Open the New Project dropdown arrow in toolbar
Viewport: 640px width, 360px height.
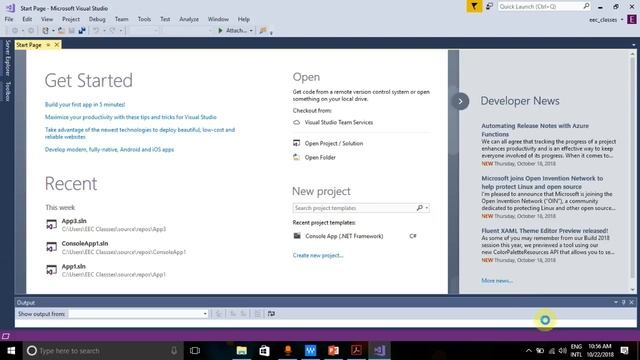[53, 31]
